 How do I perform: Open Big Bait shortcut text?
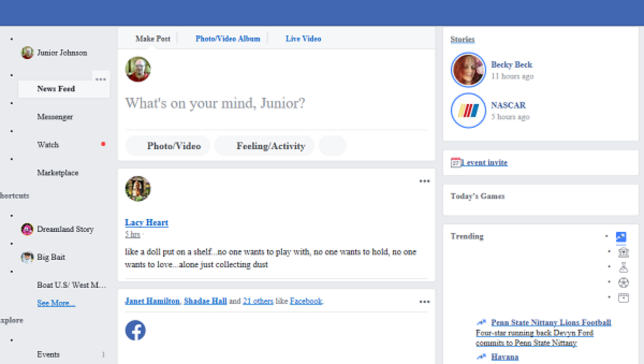pos(51,257)
